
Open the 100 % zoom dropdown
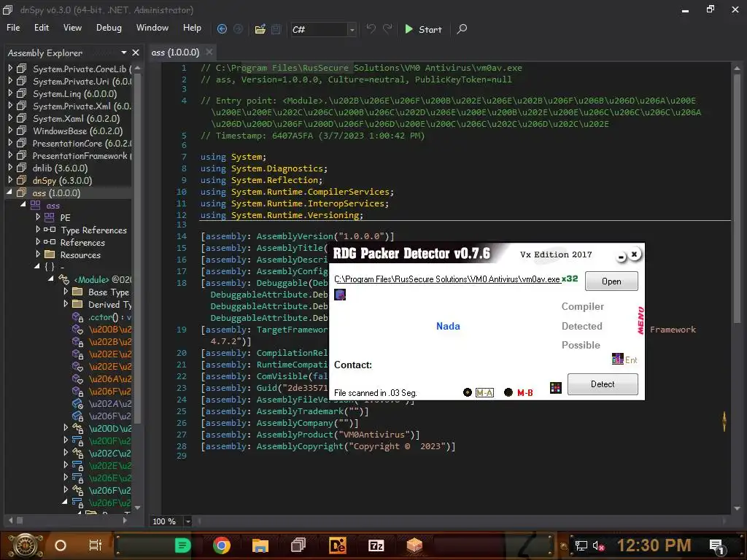pyautogui.click(x=188, y=521)
